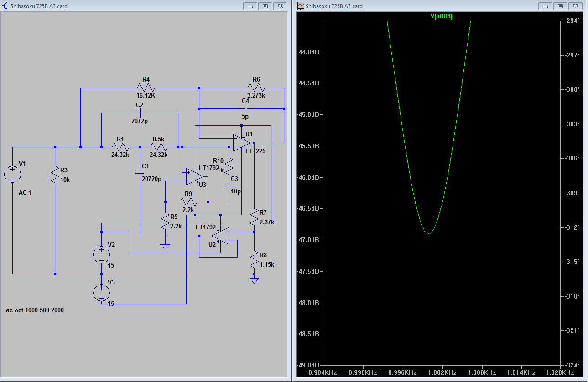Click capacitor C3 symbol
This screenshot has width=588, height=382.
click(229, 185)
